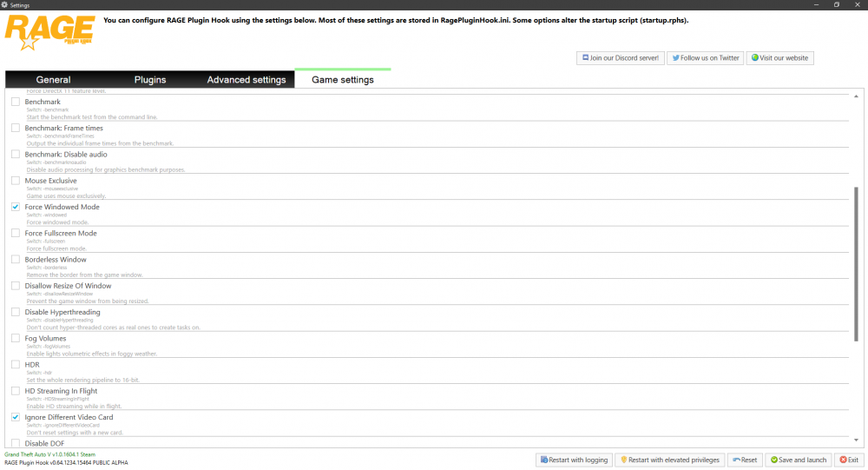
Task: Click 'Enable lights volumetric effects in foggy weather.' text
Action: [92, 354]
